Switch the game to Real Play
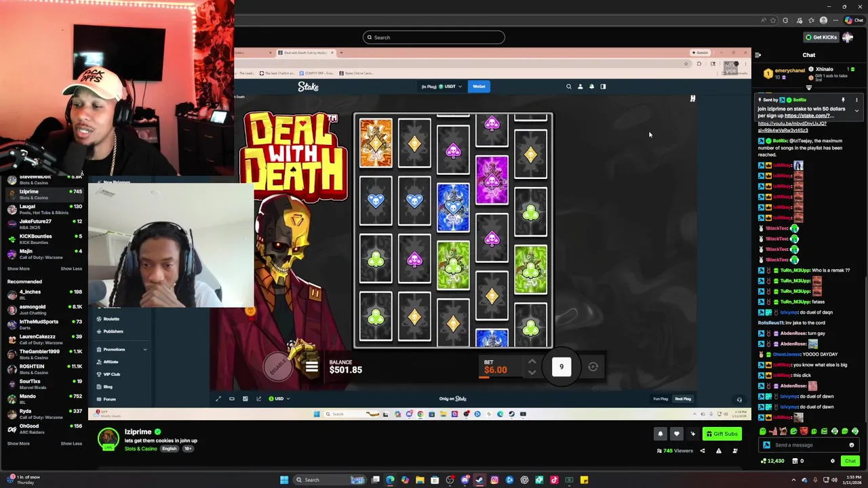The image size is (868, 488). tap(683, 399)
